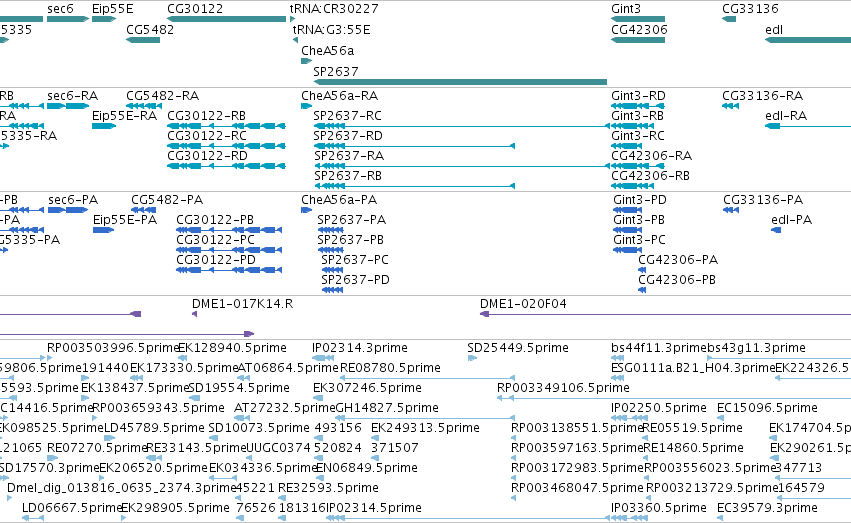
Task: Click protein CG30122-PC
Action: [x=229, y=250]
